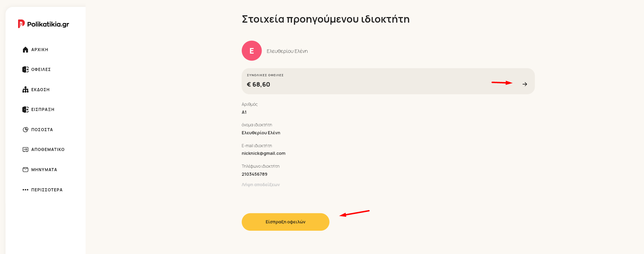Screen dimensions: 644x254
Task: Click the pink E avatar circle
Action: point(252,51)
